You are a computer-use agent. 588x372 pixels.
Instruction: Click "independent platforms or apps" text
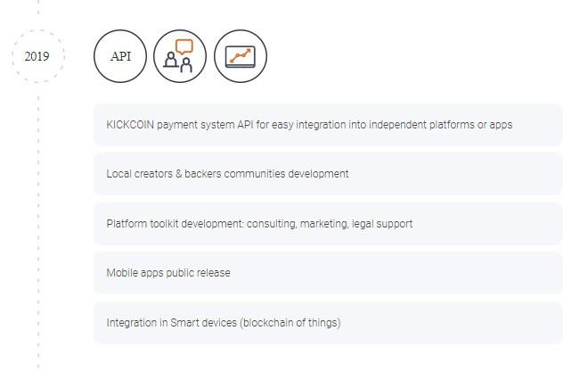point(441,125)
